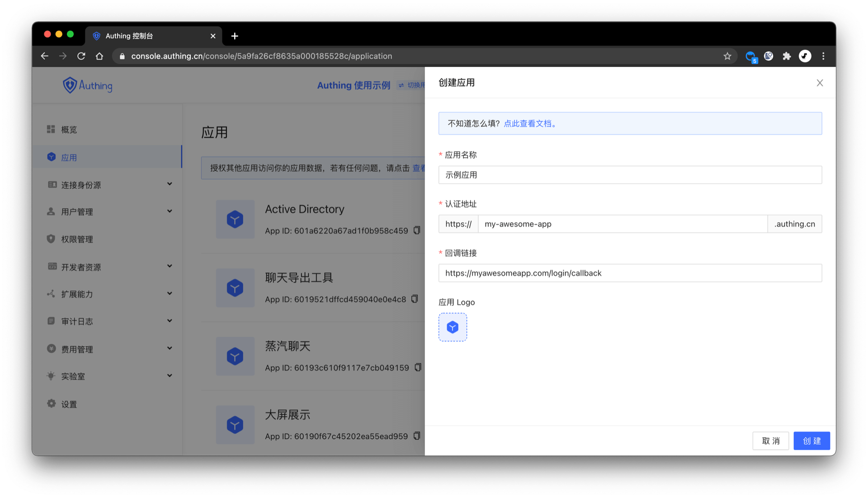
Task: Reload the page
Action: tap(81, 56)
